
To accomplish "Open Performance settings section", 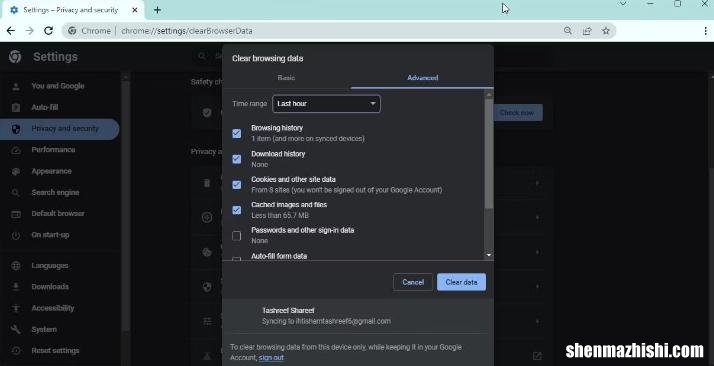I will (53, 149).
